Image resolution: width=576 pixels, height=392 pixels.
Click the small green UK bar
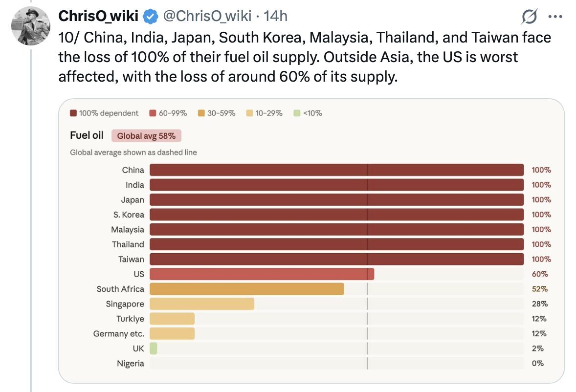pyautogui.click(x=154, y=348)
